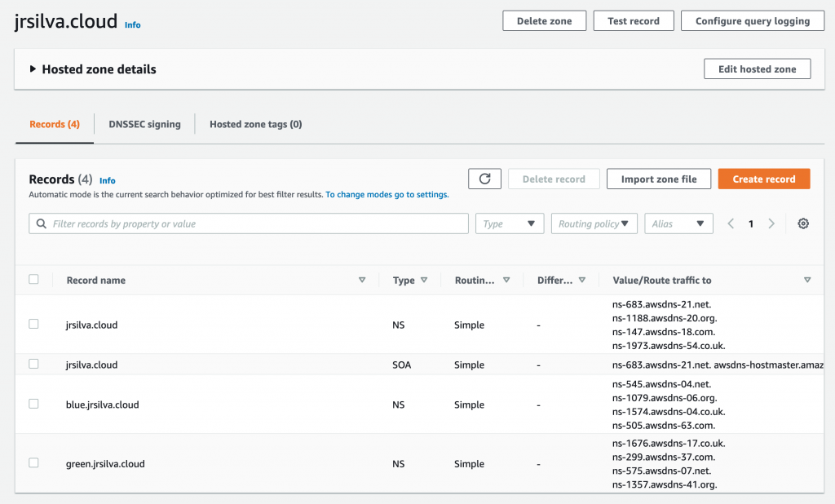835x504 pixels.
Task: Sort by Type column arrow
Action: [x=424, y=281]
